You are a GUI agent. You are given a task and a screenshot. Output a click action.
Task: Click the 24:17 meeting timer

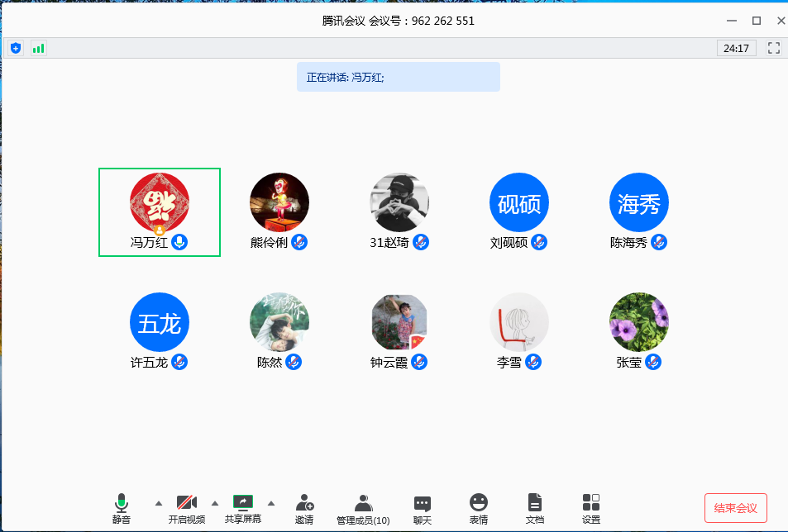click(x=736, y=48)
